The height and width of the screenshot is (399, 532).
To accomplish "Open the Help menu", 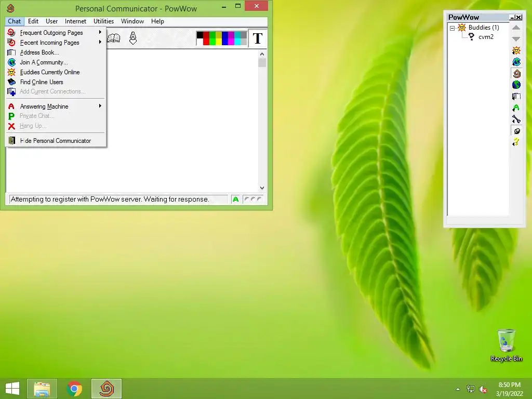I will click(x=157, y=21).
